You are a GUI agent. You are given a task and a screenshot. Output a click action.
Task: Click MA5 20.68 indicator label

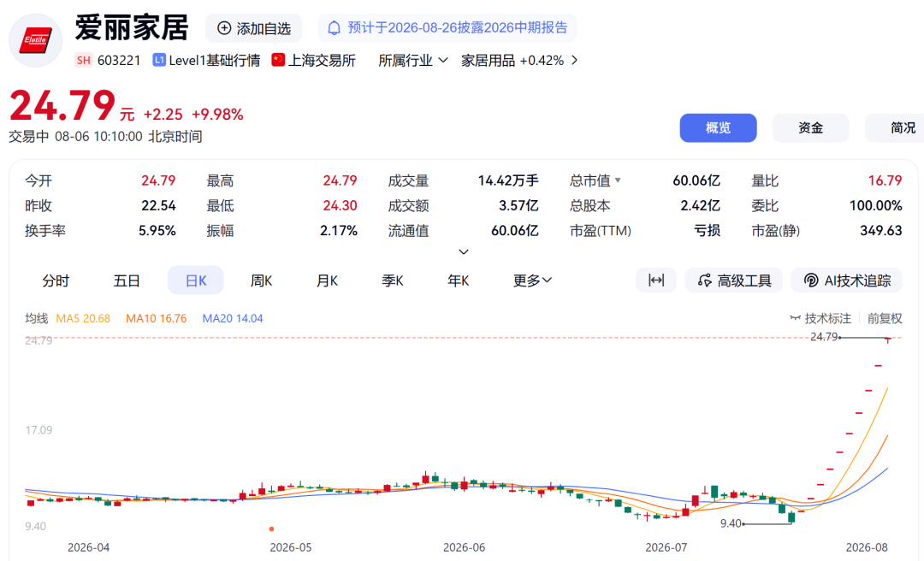pos(83,318)
